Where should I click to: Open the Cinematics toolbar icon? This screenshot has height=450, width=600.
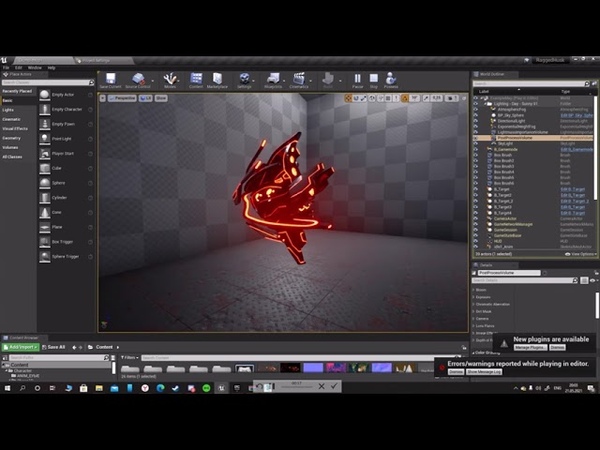pyautogui.click(x=299, y=79)
